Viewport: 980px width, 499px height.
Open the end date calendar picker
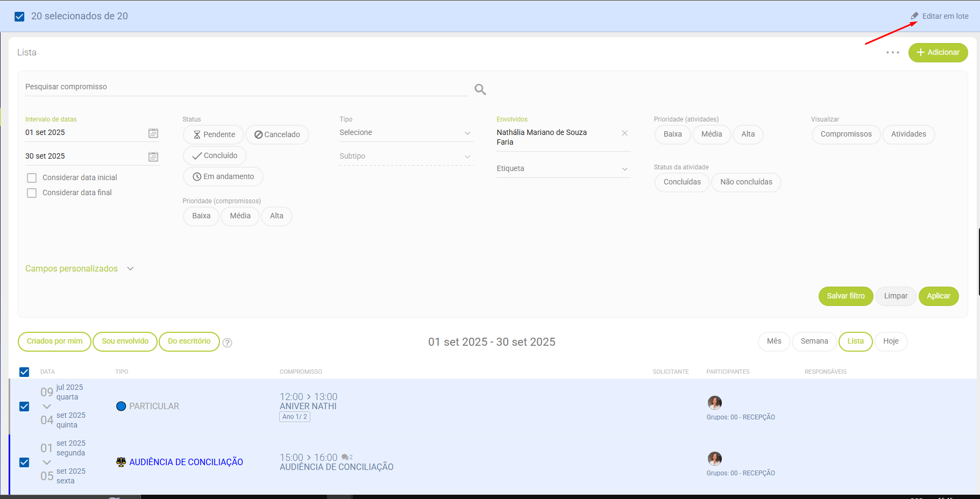(153, 156)
